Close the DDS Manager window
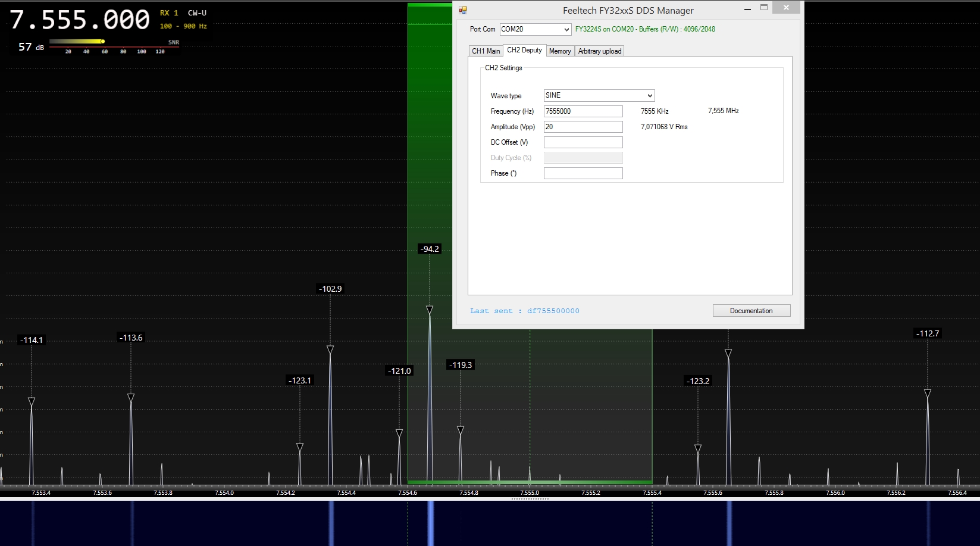 [786, 8]
